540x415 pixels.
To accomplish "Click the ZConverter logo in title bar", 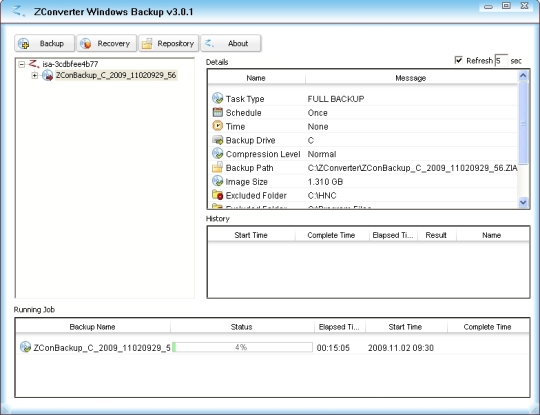I will pos(18,11).
